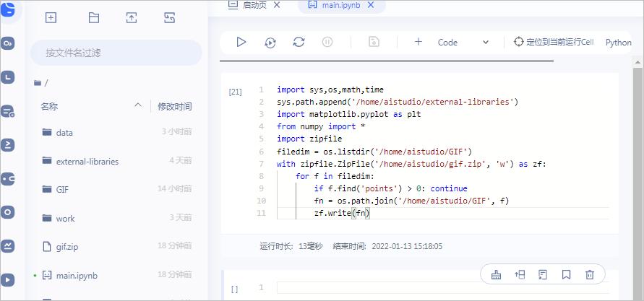Click the save notebook icon

[374, 43]
